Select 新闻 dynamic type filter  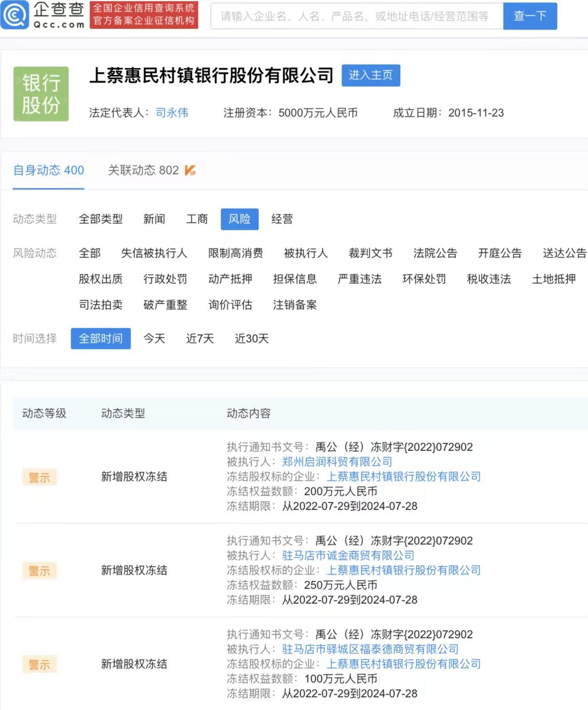pyautogui.click(x=154, y=219)
